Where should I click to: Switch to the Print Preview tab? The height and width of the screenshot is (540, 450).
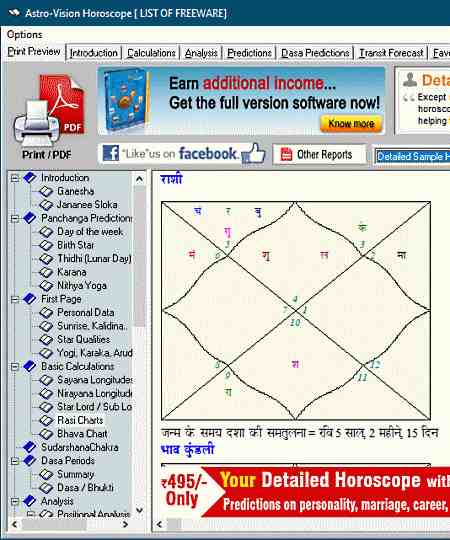(34, 52)
